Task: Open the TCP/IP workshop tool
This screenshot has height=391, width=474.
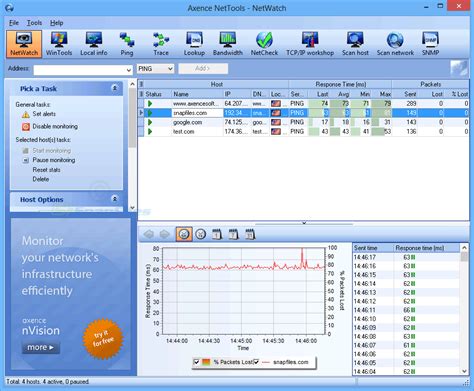Action: [310, 44]
